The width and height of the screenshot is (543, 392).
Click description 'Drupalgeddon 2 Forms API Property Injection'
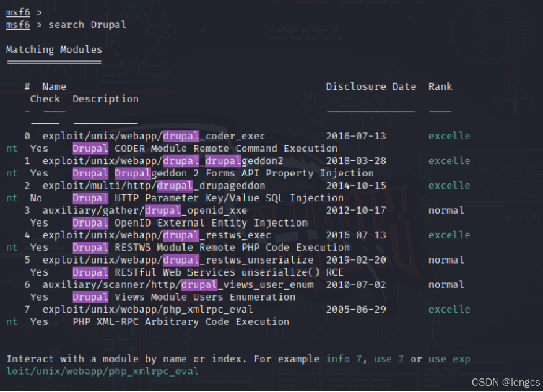[244, 173]
